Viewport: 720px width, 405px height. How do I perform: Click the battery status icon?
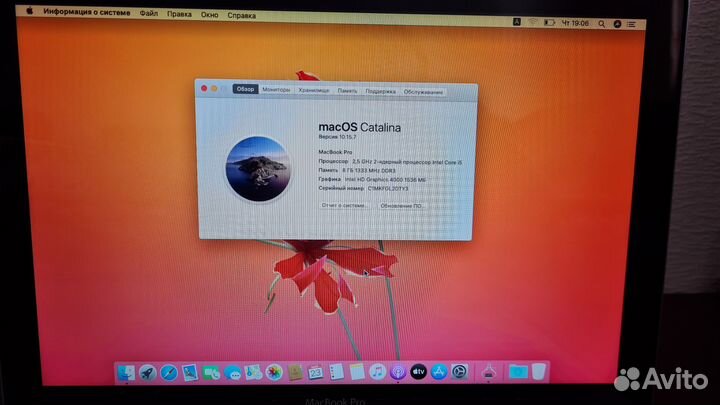coord(549,22)
